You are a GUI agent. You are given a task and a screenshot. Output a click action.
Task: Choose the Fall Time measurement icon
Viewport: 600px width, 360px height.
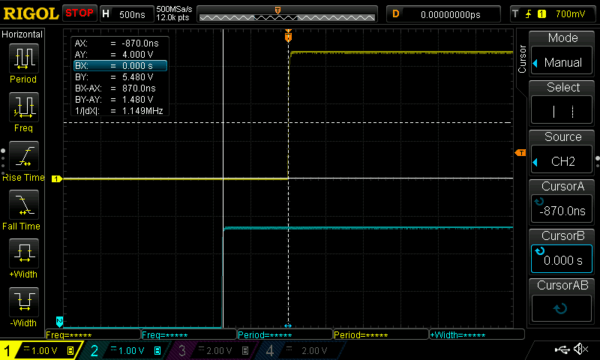click(x=24, y=205)
